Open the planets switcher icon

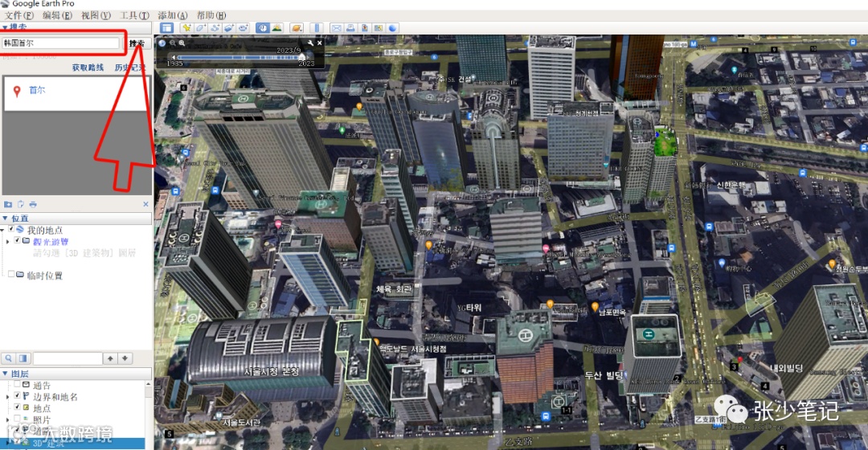(297, 27)
